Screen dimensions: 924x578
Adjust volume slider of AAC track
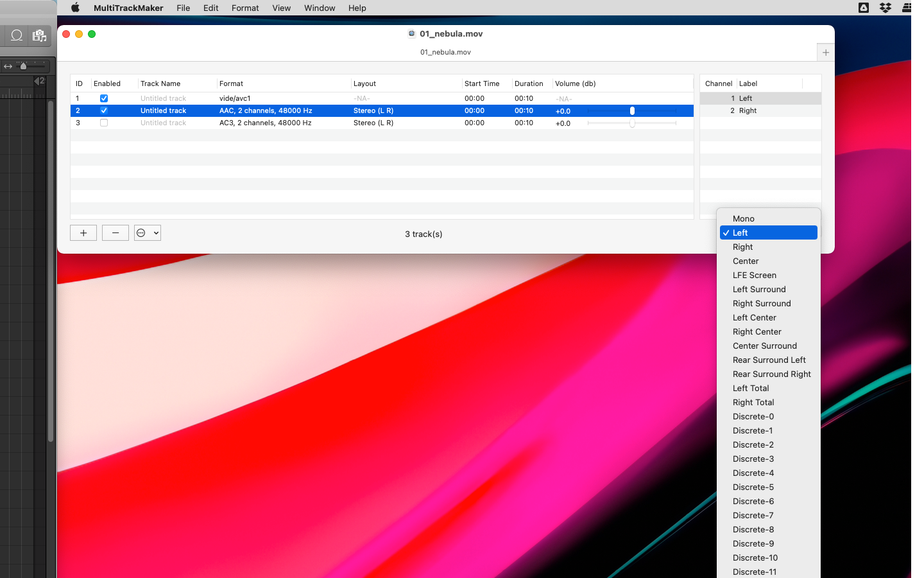coord(632,110)
